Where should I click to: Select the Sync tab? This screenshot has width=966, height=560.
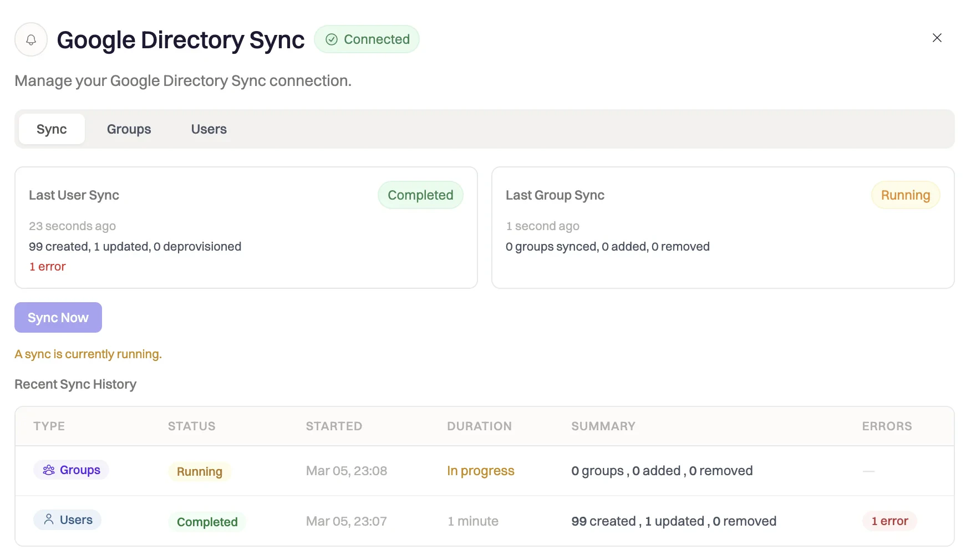coord(52,129)
